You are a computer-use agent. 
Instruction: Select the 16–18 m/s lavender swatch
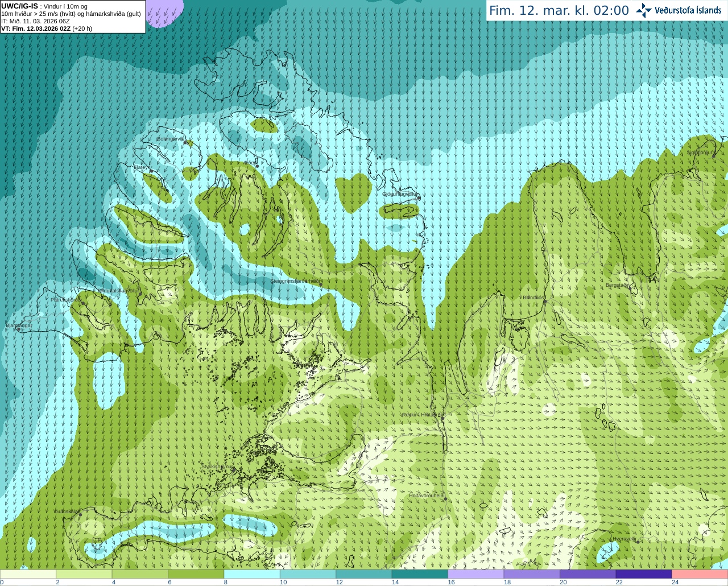[476, 574]
